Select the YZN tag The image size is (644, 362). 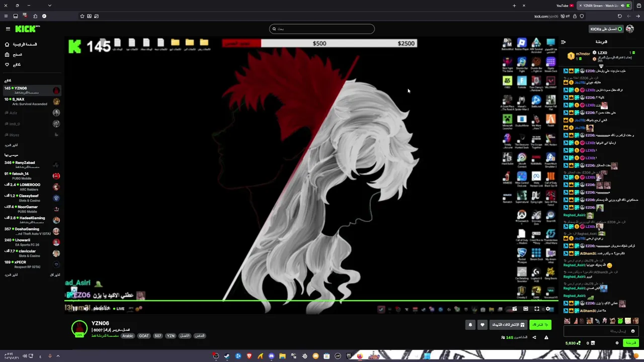(171, 336)
